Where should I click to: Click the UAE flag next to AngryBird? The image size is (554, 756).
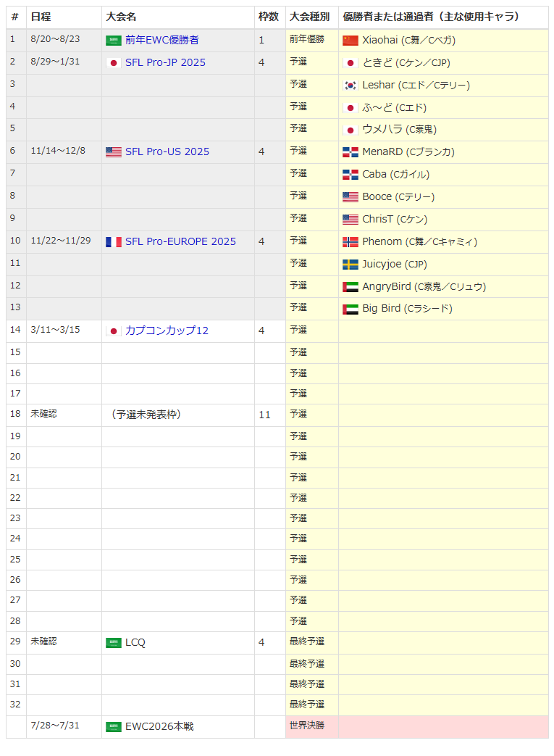click(351, 287)
